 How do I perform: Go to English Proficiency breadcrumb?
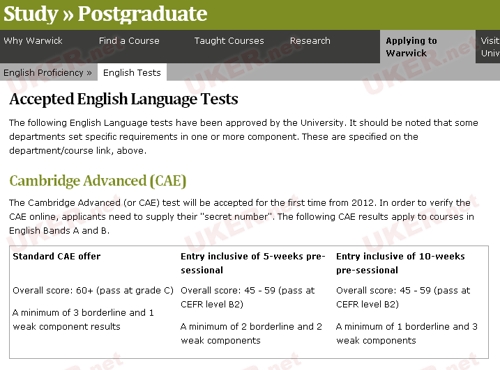[47, 73]
